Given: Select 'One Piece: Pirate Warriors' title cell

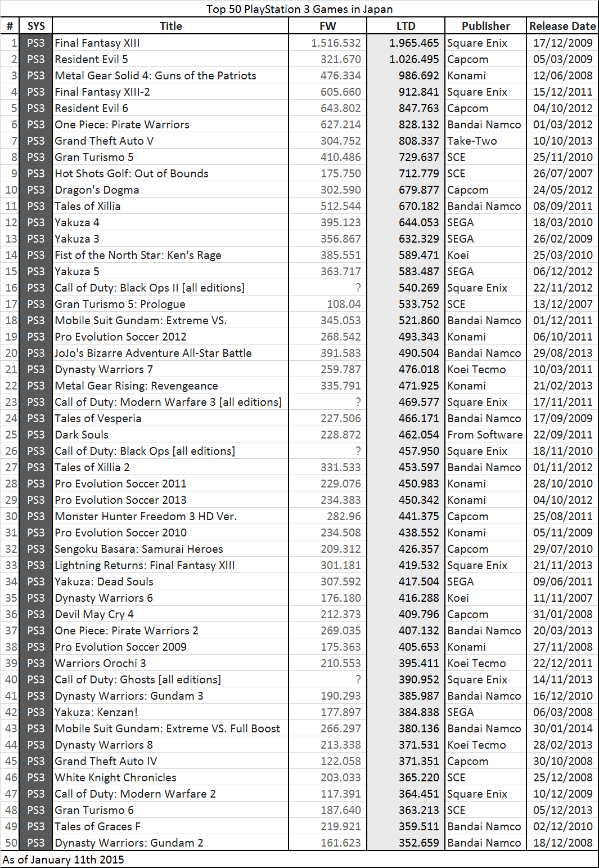Looking at the screenshot, I should point(170,124).
